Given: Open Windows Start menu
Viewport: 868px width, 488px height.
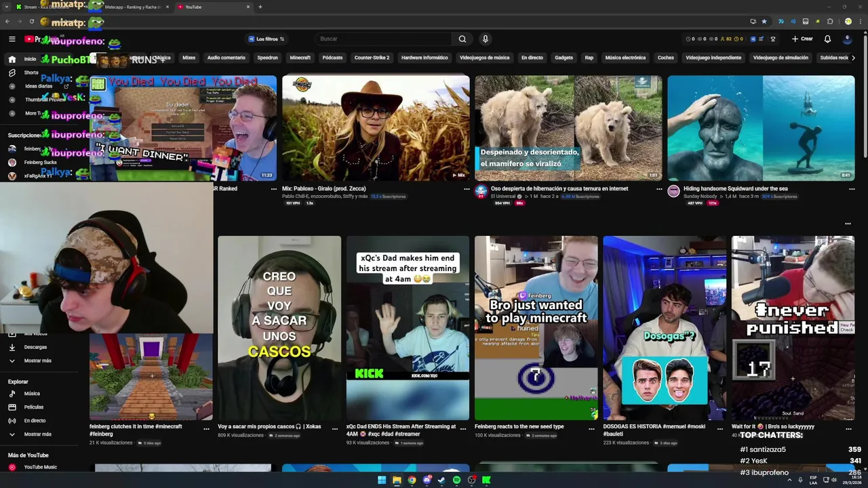Looking at the screenshot, I should click(x=382, y=480).
